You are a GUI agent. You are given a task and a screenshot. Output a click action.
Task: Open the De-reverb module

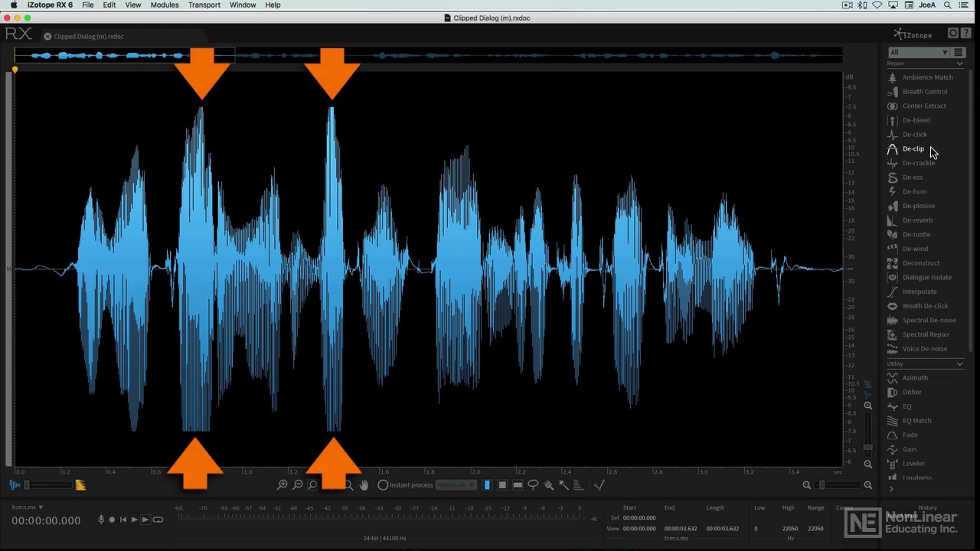(x=910, y=220)
